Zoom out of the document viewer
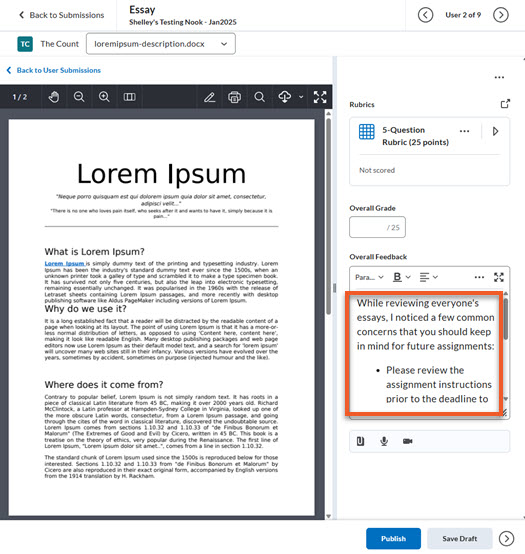 [x=79, y=97]
